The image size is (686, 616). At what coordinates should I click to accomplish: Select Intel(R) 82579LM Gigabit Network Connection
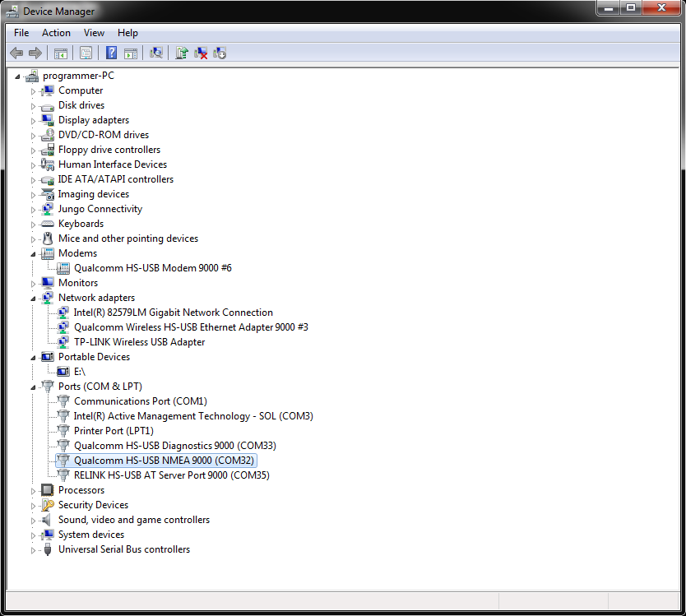point(174,313)
